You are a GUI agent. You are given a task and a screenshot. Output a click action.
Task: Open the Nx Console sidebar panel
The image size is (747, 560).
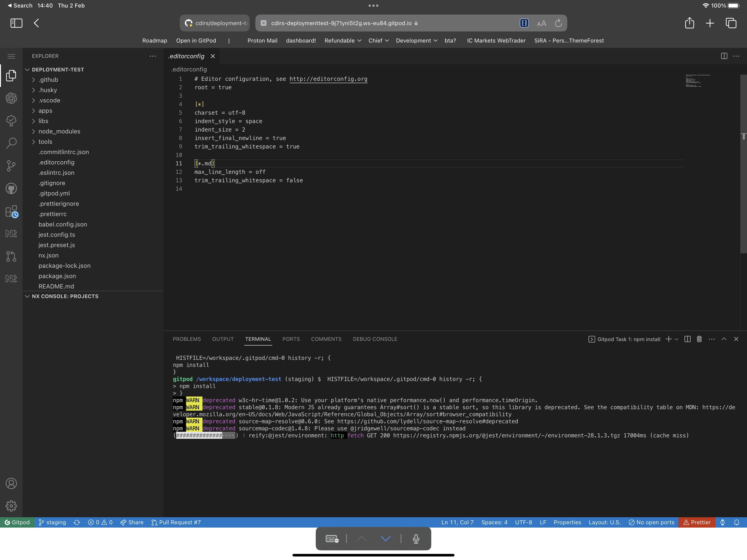(11, 233)
